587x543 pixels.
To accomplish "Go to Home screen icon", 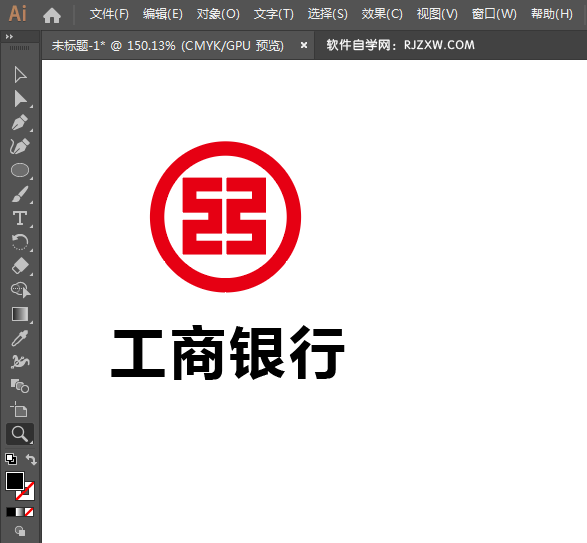I will pyautogui.click(x=52, y=15).
